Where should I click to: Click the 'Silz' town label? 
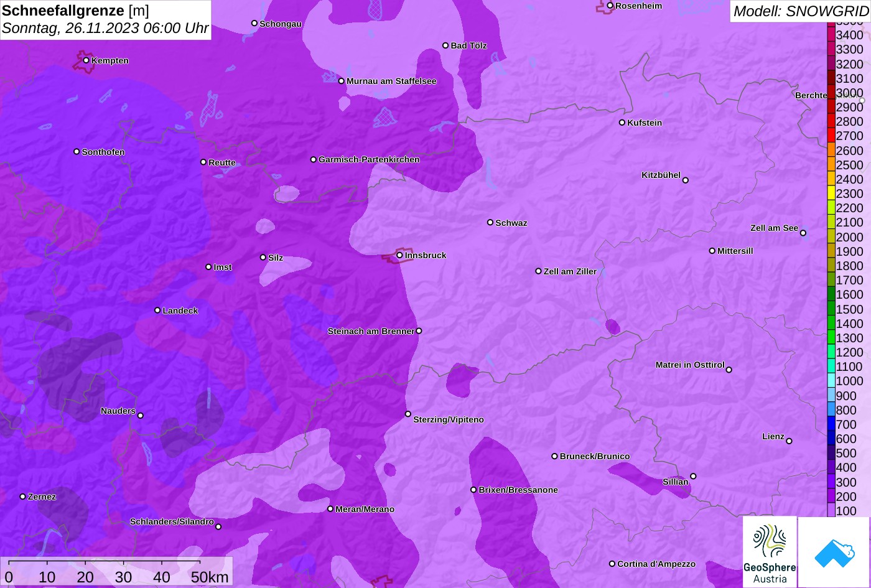pyautogui.click(x=276, y=258)
